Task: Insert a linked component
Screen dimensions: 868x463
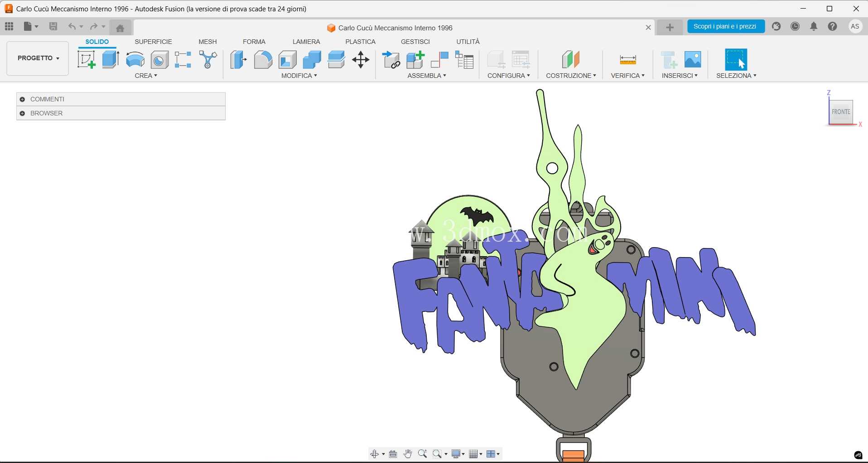Action: (391, 59)
